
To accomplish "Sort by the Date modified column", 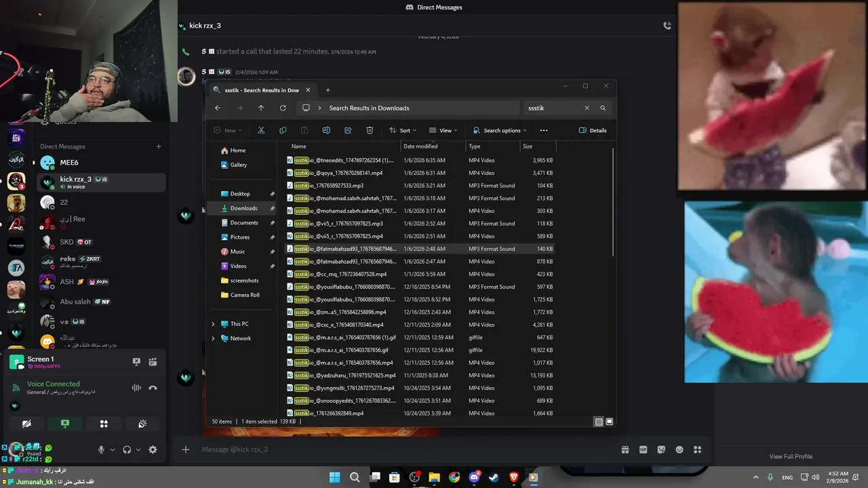I will click(x=433, y=146).
